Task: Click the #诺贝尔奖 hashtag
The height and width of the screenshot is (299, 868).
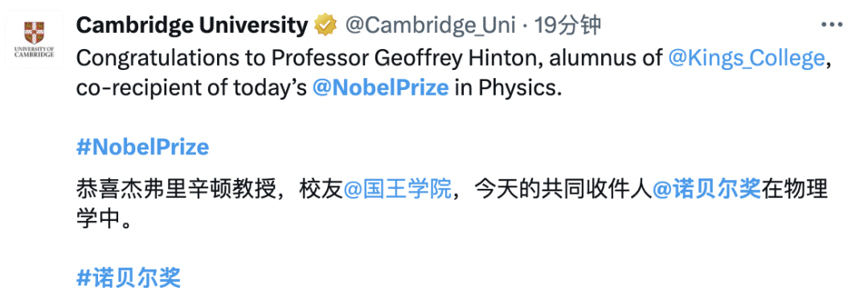Action: (x=129, y=278)
